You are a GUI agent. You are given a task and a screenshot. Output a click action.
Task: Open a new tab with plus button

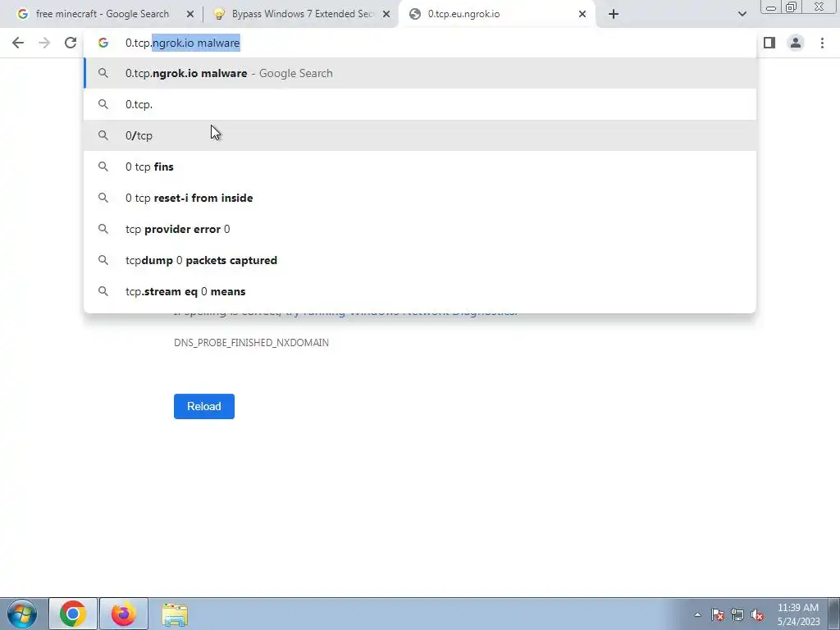[x=614, y=14]
